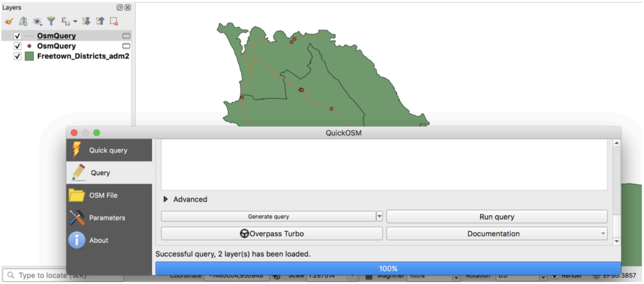The width and height of the screenshot is (644, 284).
Task: Select the Query tab in QuickOSM
Action: [x=109, y=173]
